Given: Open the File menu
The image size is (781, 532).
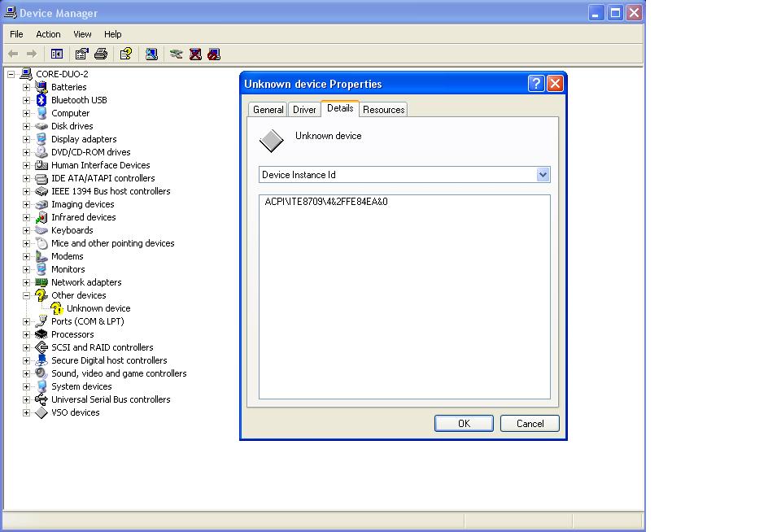Looking at the screenshot, I should pos(16,34).
